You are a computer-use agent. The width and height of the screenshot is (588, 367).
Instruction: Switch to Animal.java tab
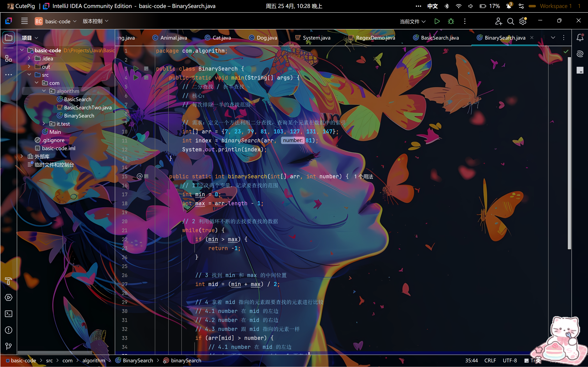(x=170, y=38)
